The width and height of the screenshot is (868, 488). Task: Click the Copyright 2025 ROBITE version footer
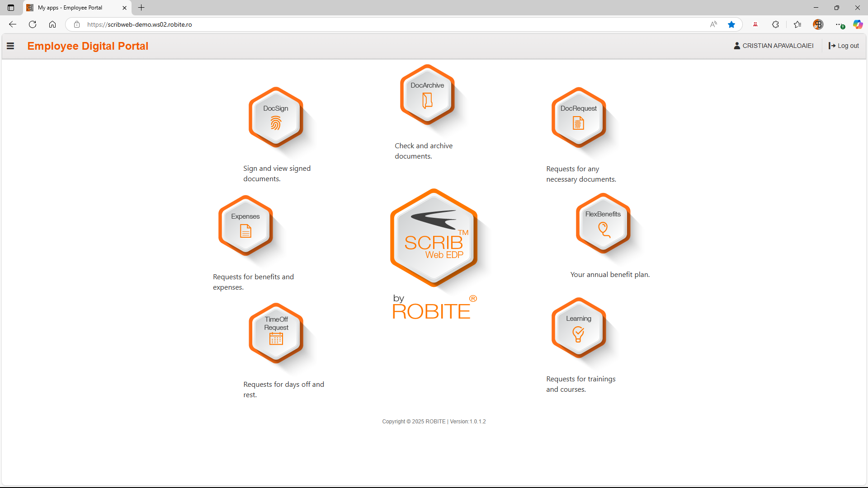[434, 422]
